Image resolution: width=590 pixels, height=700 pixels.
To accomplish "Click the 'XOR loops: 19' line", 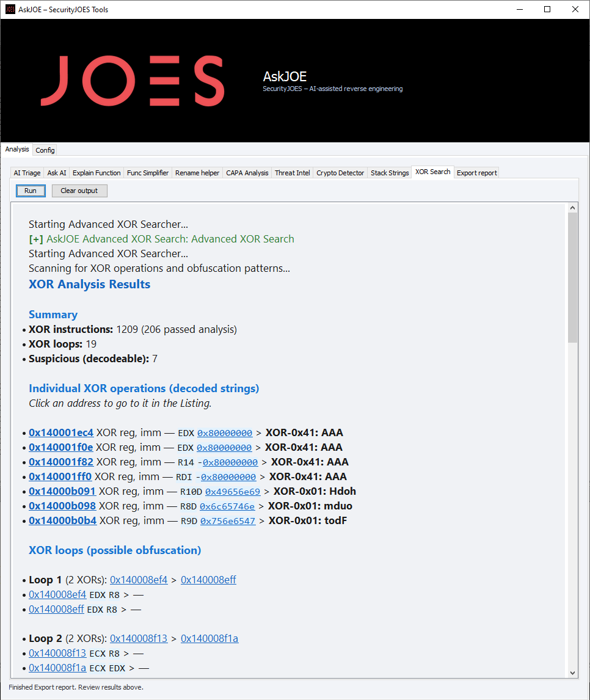I will pyautogui.click(x=62, y=344).
